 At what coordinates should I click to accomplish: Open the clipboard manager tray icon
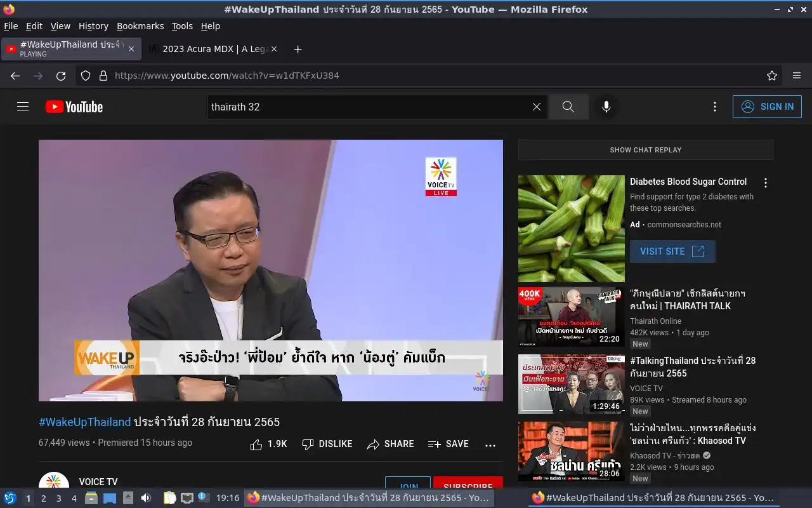[x=169, y=498]
